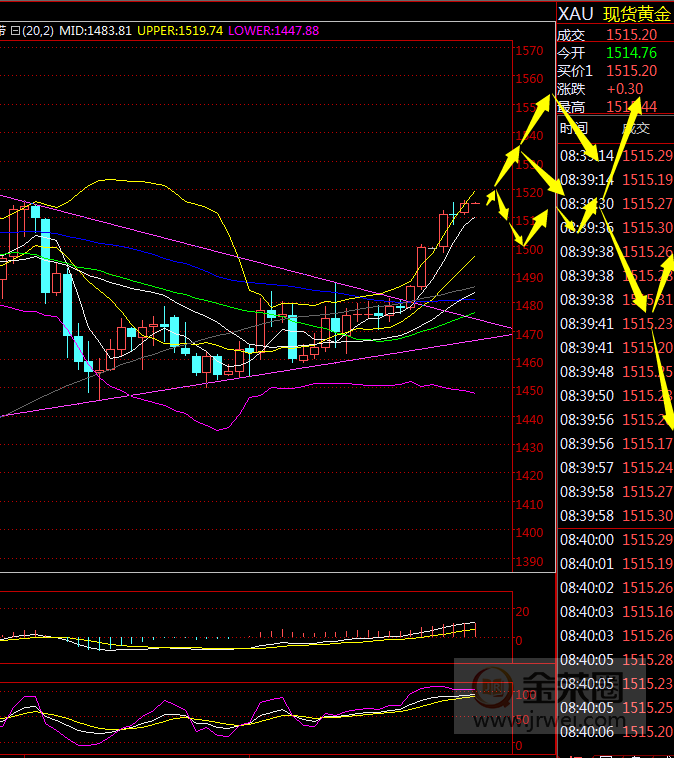Screen dimensions: 674x758
Task: Click the 涨跌 change value +0.30
Action: coord(625,88)
